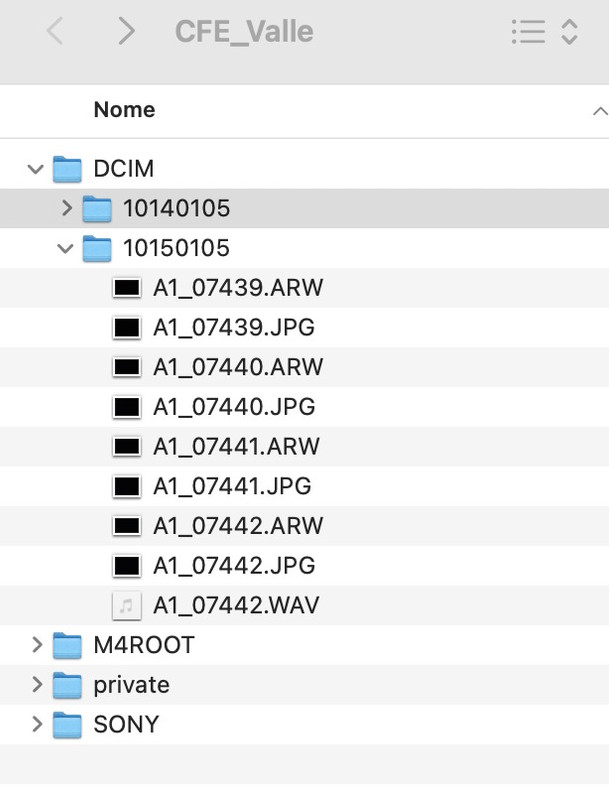The height and width of the screenshot is (800, 609).
Task: Expand the M4ROOT folder chevron
Action: 37,645
